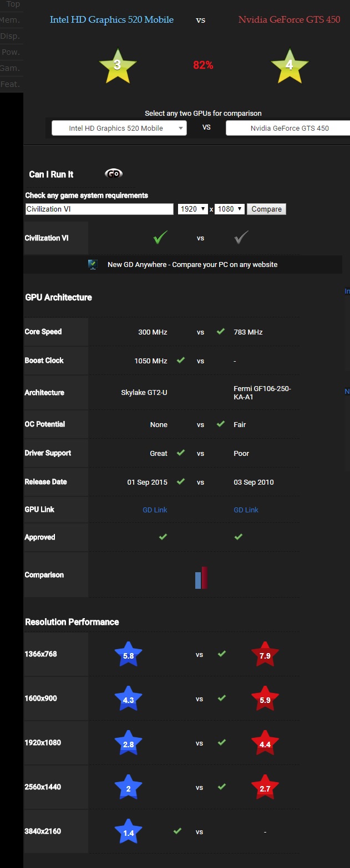Click the 3840x2160 row green checkmark
The width and height of the screenshot is (350, 868).
tap(177, 831)
